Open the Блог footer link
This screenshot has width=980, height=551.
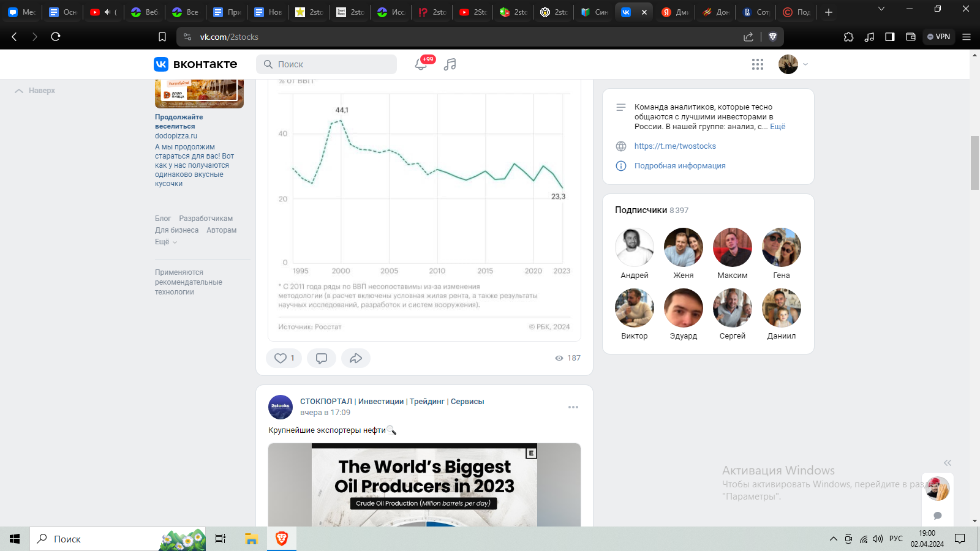tap(163, 219)
